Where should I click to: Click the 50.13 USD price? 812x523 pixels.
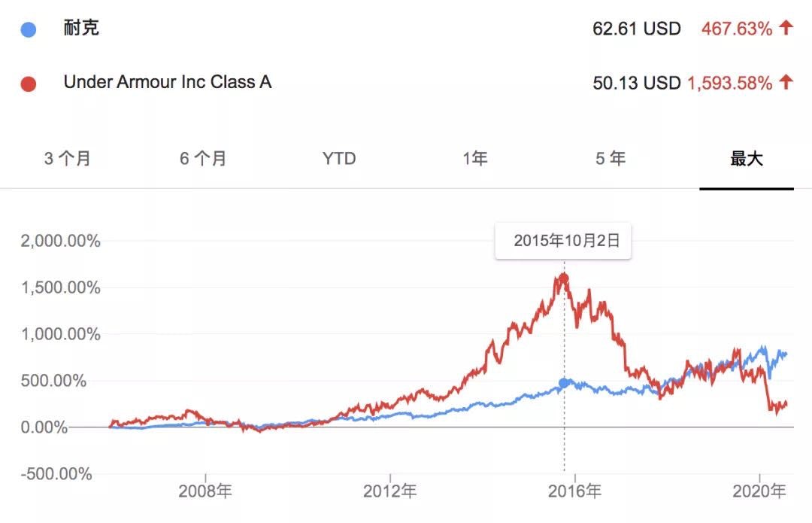click(636, 83)
